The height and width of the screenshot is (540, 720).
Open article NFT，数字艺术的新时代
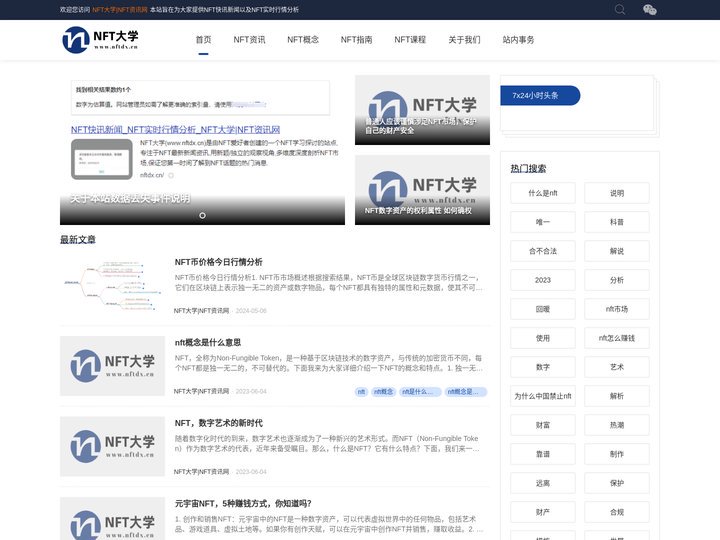coord(219,423)
